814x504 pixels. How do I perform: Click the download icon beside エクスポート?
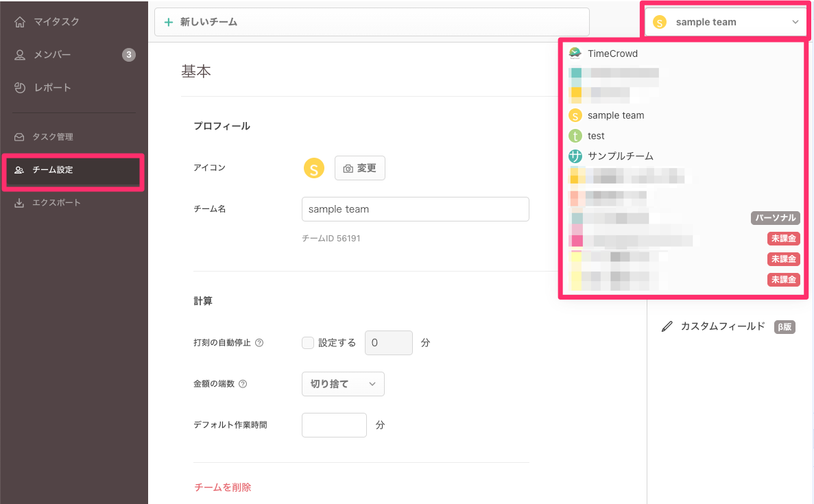19,203
